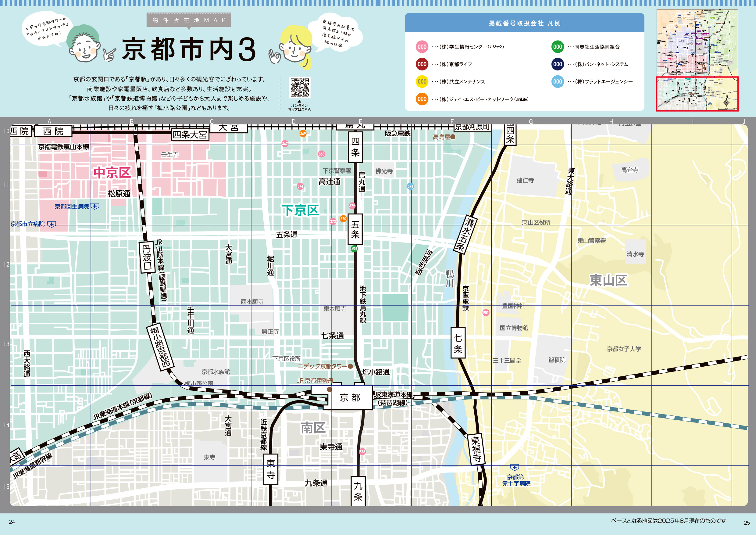Click the light-blue フラットエージェンシー legend circle
The image size is (756, 535).
558,82
